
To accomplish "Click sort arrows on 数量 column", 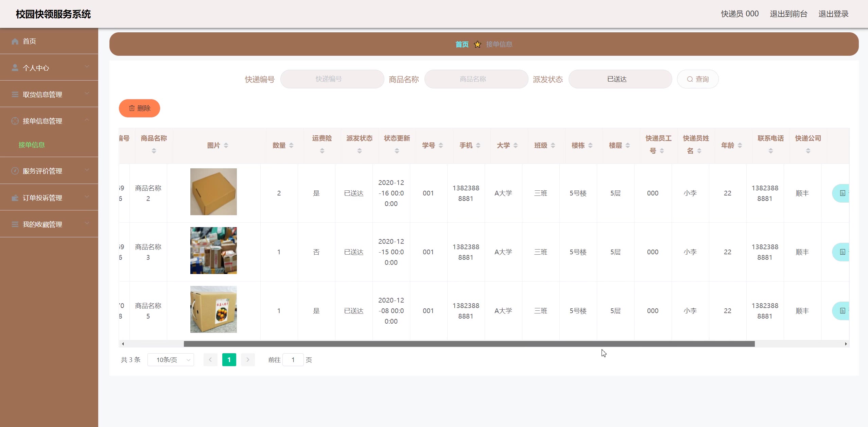I will 291,146.
